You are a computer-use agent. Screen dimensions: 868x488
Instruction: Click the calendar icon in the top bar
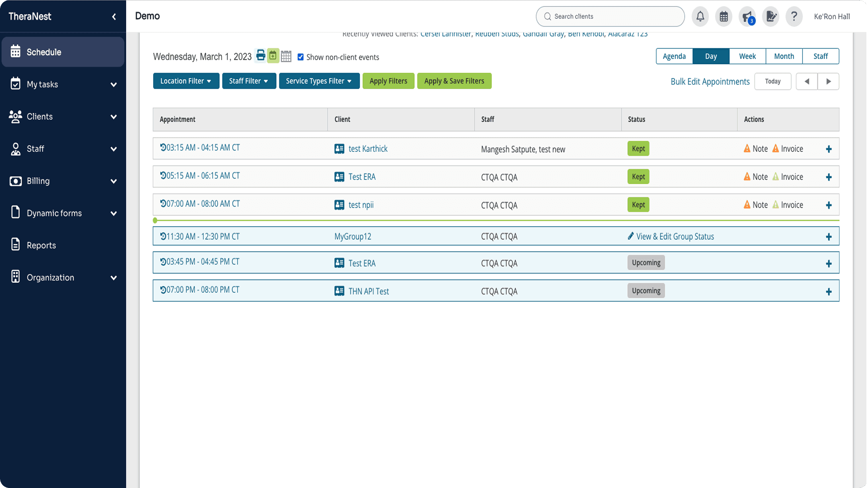[723, 16]
